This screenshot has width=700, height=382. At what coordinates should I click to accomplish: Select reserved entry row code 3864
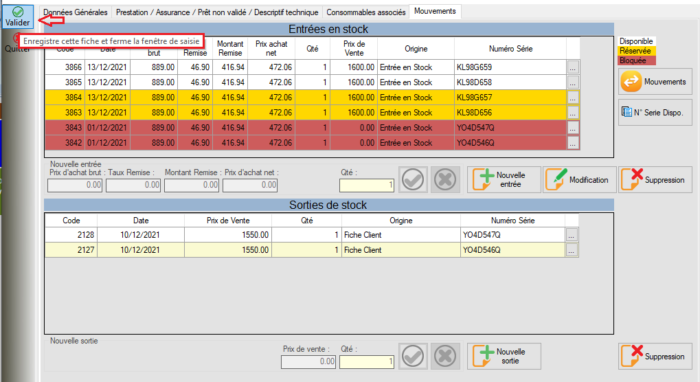pos(312,98)
